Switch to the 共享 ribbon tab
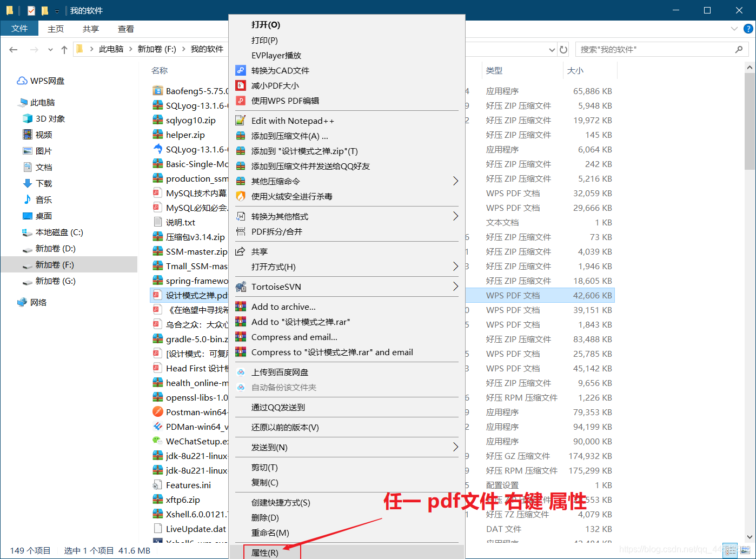This screenshot has width=756, height=559. point(91,29)
